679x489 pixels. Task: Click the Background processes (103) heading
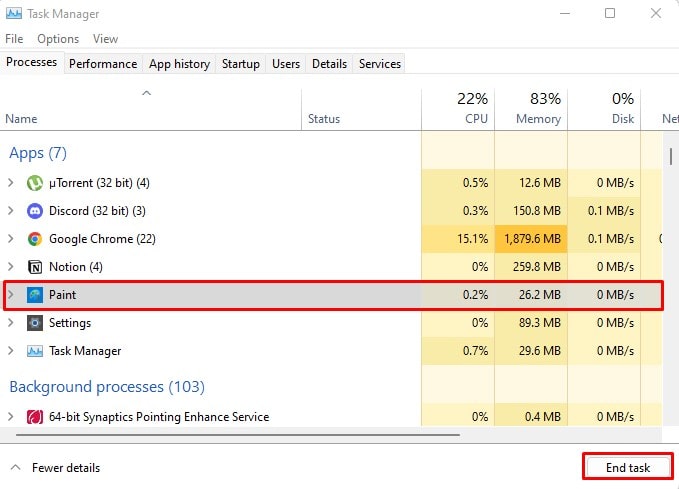[107, 387]
